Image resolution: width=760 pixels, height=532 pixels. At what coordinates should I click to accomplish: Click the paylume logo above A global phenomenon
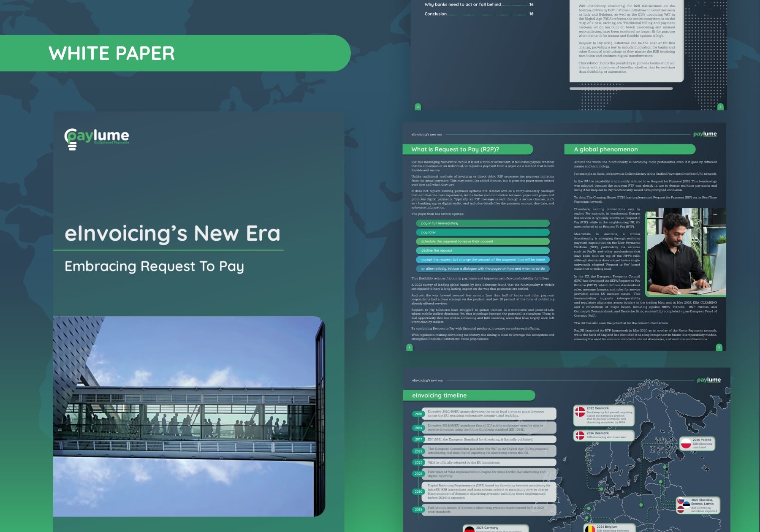pos(705,134)
